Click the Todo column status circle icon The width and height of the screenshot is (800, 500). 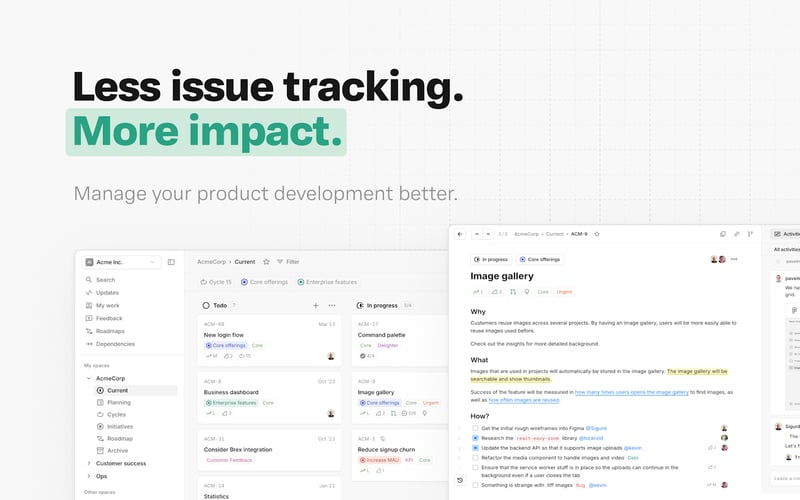pos(206,305)
